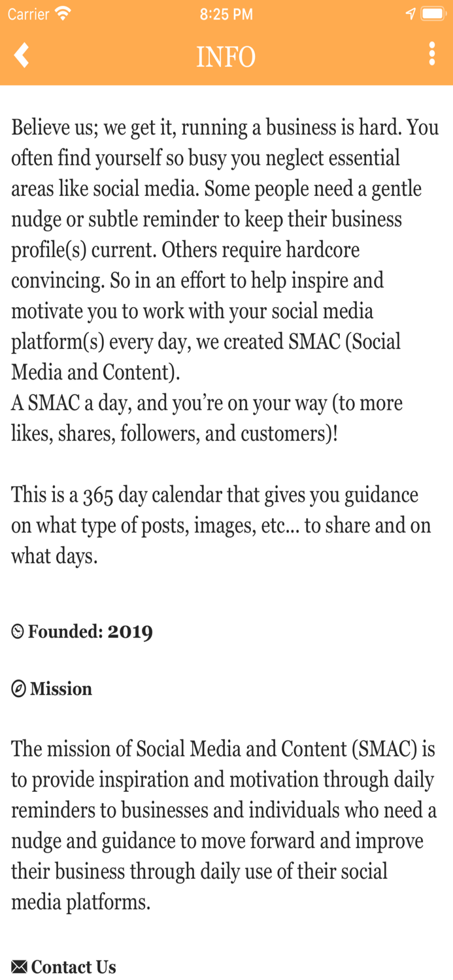Viewport: 453px width, 980px height.
Task: Tap the 8:25 PM clock in status bar
Action: [226, 13]
